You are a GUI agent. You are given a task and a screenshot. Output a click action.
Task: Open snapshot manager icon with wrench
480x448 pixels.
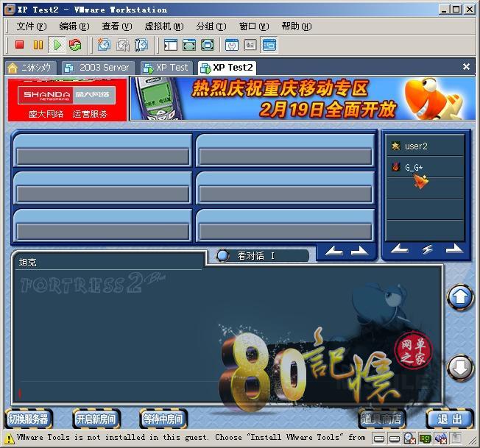coord(141,46)
